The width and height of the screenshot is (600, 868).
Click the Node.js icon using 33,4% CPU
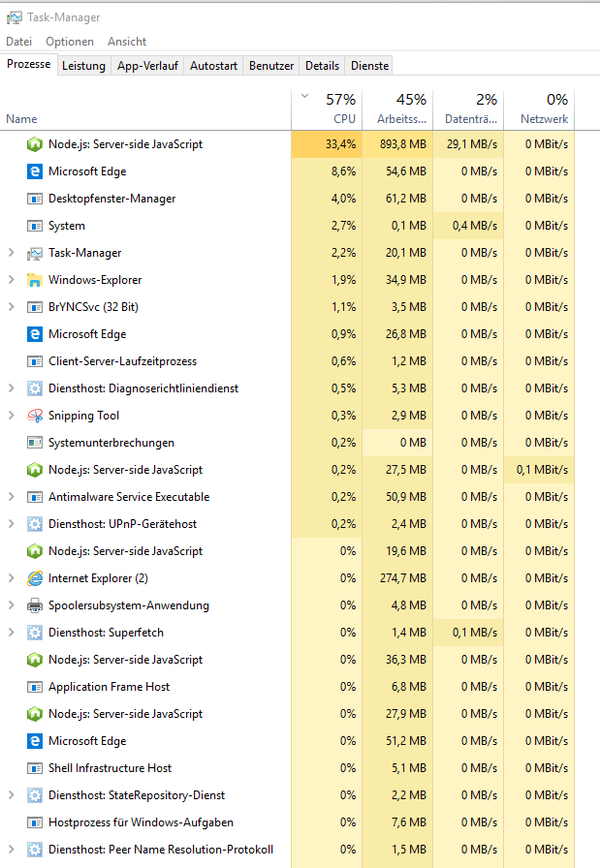click(x=34, y=144)
